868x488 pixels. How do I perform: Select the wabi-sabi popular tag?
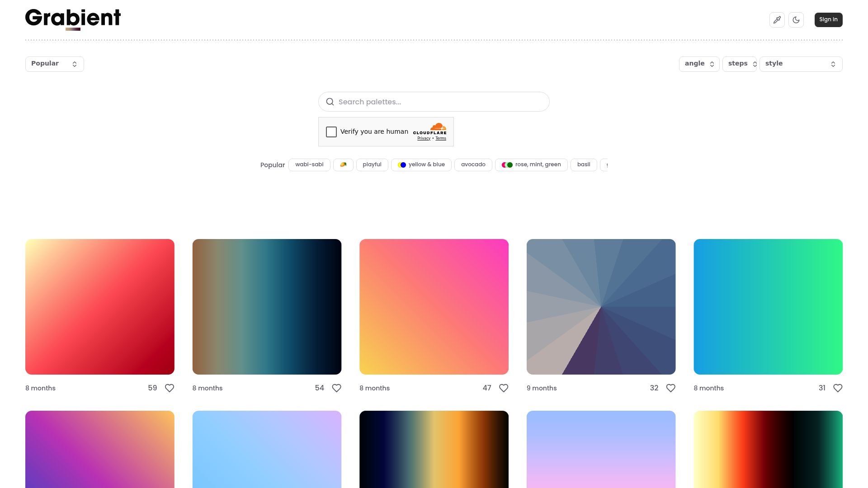(309, 164)
